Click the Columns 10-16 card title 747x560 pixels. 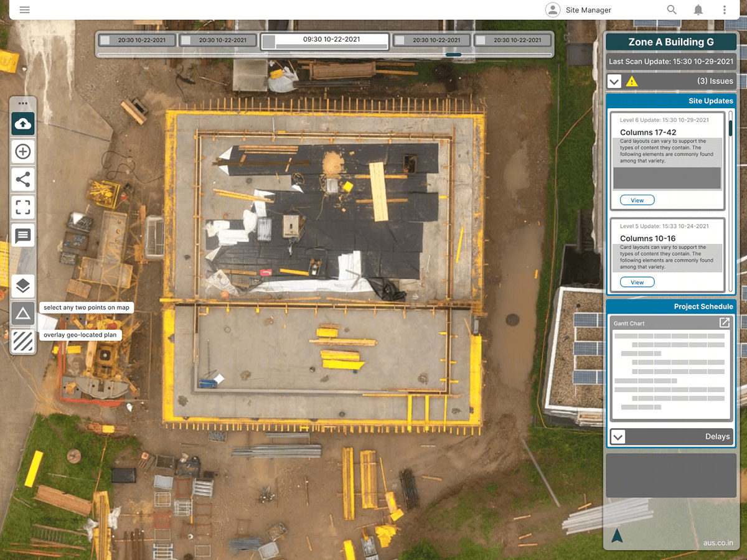648,239
